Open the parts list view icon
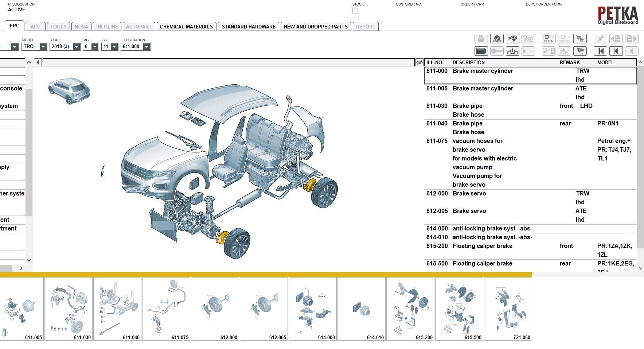 point(481,51)
